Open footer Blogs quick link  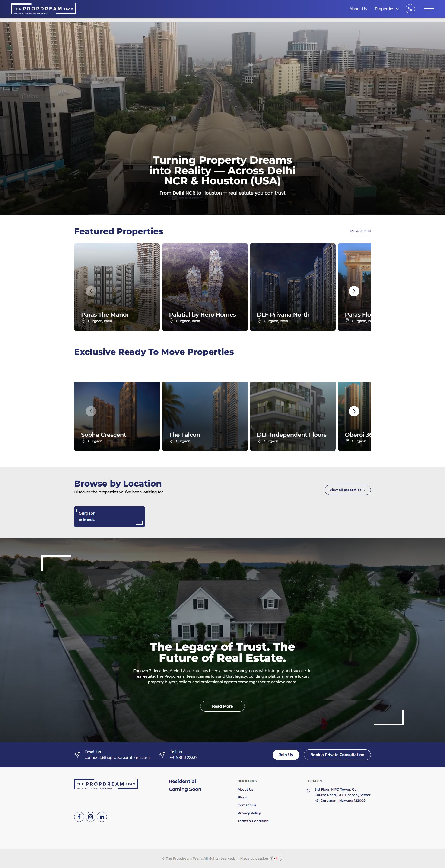pos(242,797)
